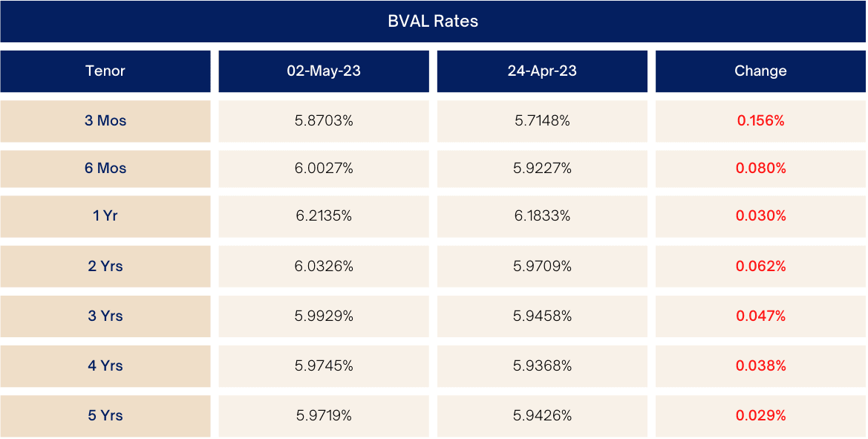The width and height of the screenshot is (868, 439).
Task: Click the 5.9745% rate value
Action: (324, 365)
